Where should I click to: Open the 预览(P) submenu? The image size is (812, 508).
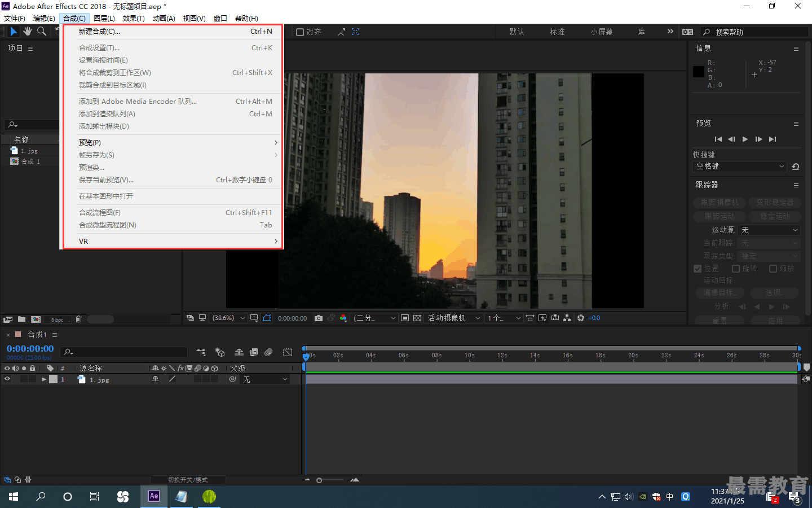pyautogui.click(x=175, y=143)
